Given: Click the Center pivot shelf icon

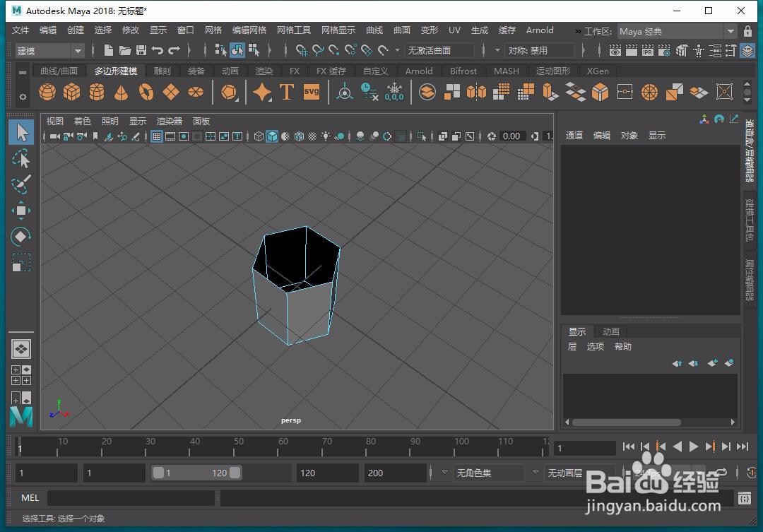Looking at the screenshot, I should 345,92.
